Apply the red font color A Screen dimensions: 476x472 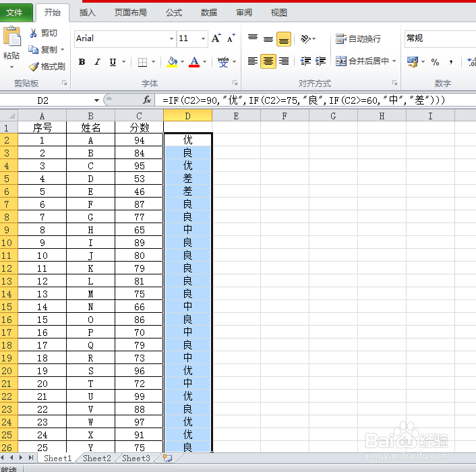point(194,62)
